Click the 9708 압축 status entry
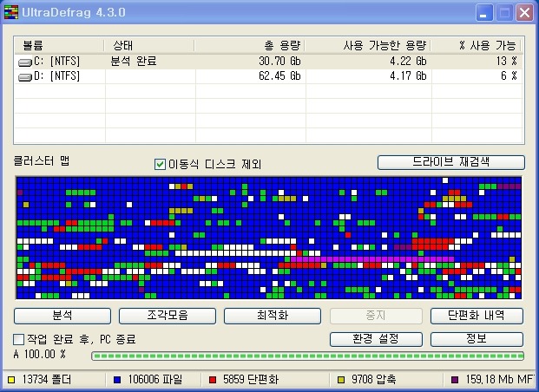 [373, 380]
